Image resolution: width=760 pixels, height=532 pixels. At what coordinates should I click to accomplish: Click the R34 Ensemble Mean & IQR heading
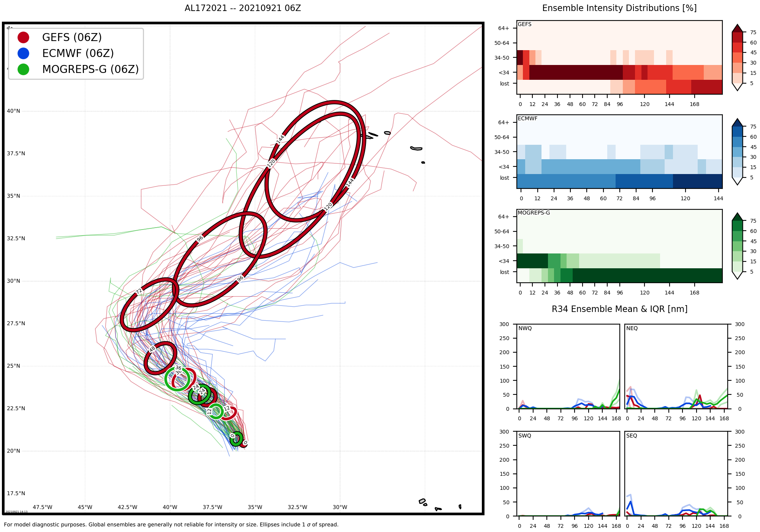coord(619,309)
